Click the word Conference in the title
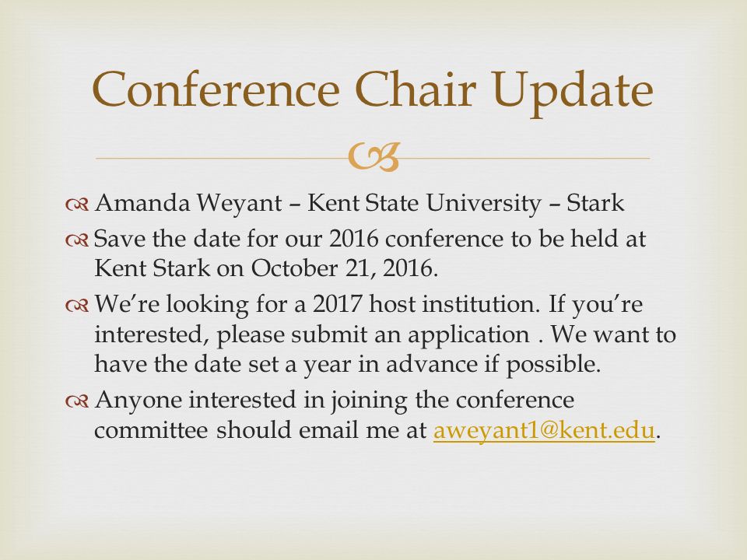 tap(216, 89)
